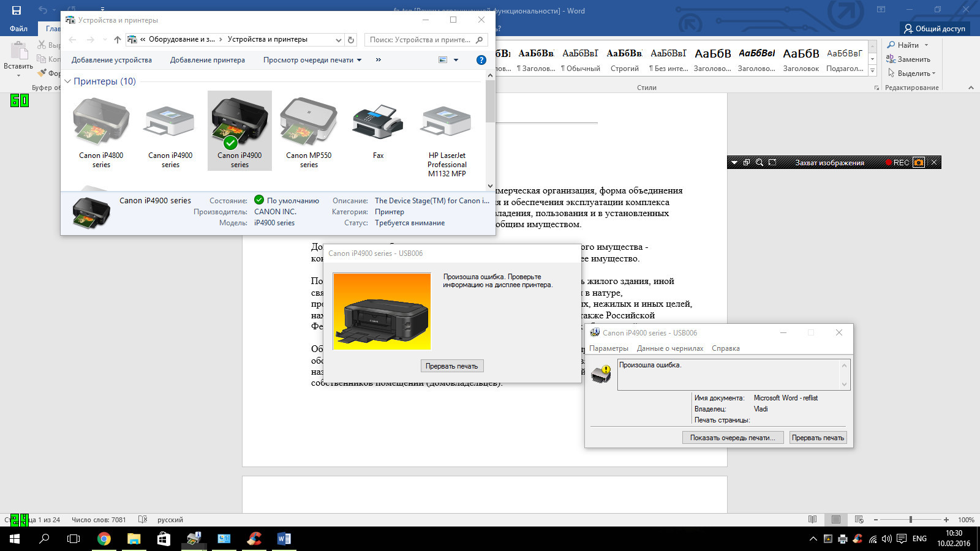Image resolution: width=980 pixels, height=551 pixels.
Task: Open Данные о чернилах menu
Action: [670, 348]
